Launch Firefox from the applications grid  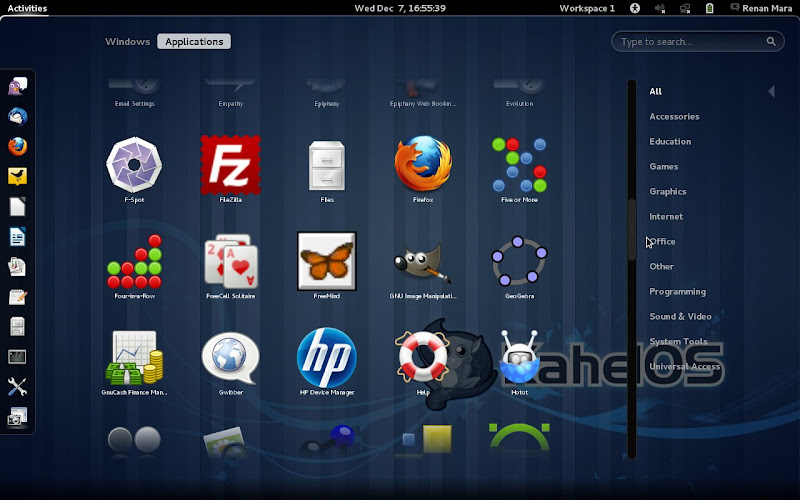pyautogui.click(x=423, y=164)
